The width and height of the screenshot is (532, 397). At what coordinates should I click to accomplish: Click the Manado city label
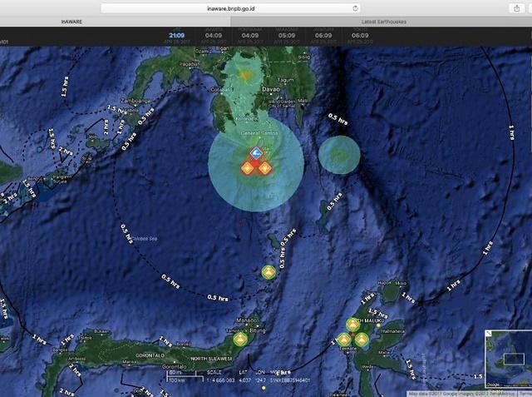tap(246, 320)
